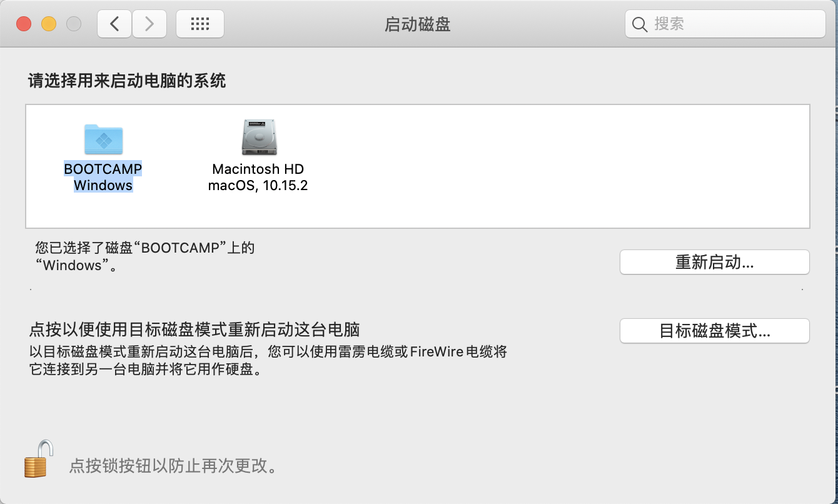
Task: Click the highlighted BOOTCAMP Windows label
Action: pyautogui.click(x=103, y=177)
